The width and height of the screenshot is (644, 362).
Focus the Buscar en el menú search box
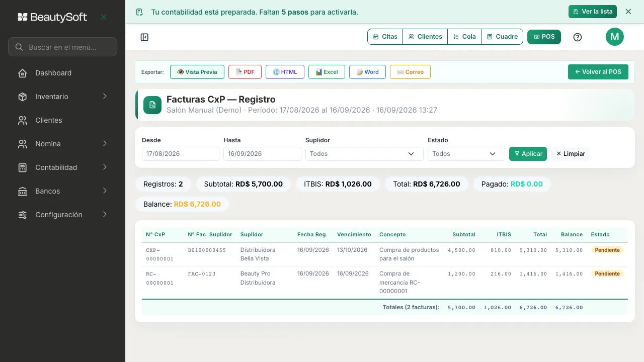pyautogui.click(x=62, y=47)
